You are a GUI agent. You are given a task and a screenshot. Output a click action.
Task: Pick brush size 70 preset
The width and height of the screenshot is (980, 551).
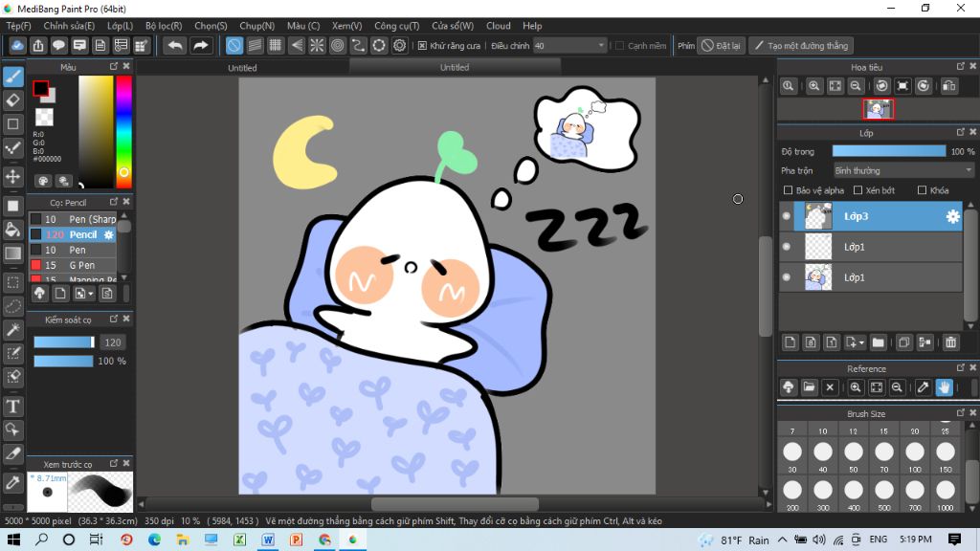pyautogui.click(x=883, y=455)
